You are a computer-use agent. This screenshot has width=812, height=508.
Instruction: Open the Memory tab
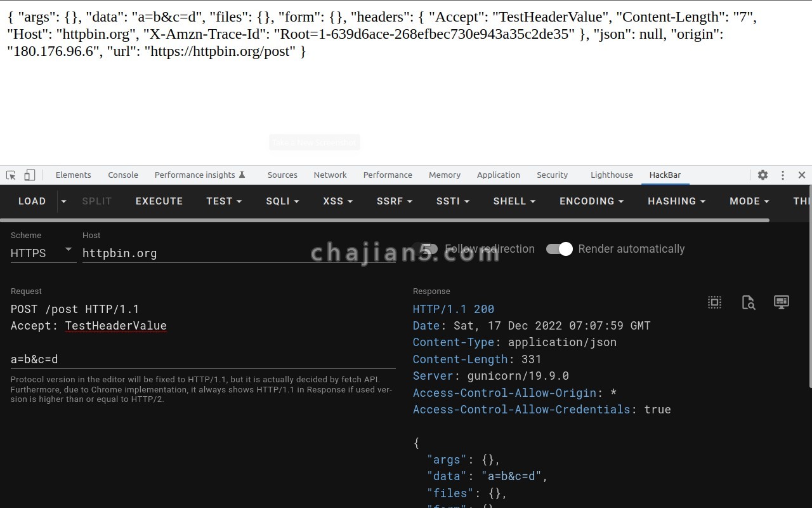coord(445,175)
